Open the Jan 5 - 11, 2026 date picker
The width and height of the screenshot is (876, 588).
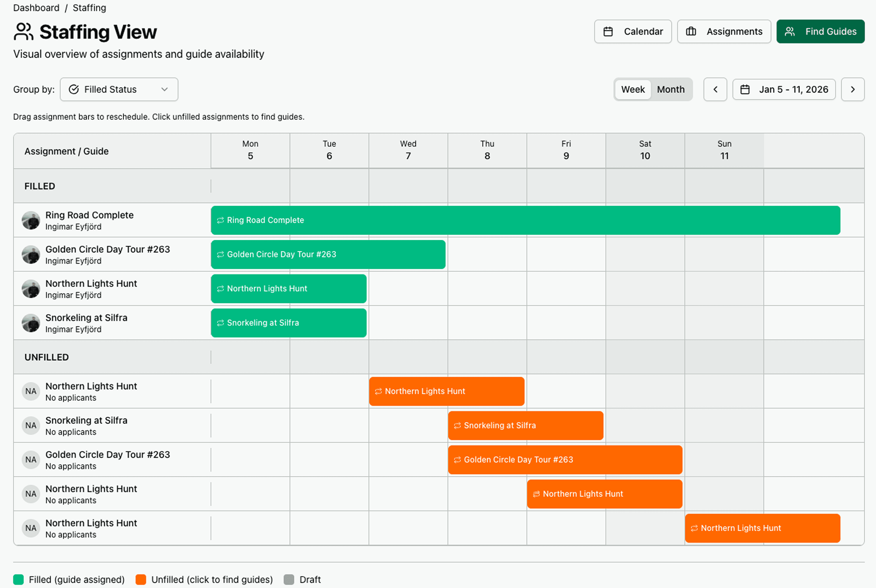pyautogui.click(x=784, y=90)
